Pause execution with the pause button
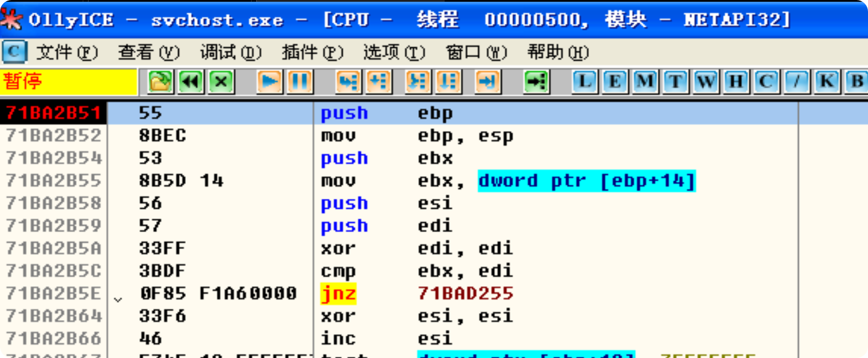 click(299, 82)
